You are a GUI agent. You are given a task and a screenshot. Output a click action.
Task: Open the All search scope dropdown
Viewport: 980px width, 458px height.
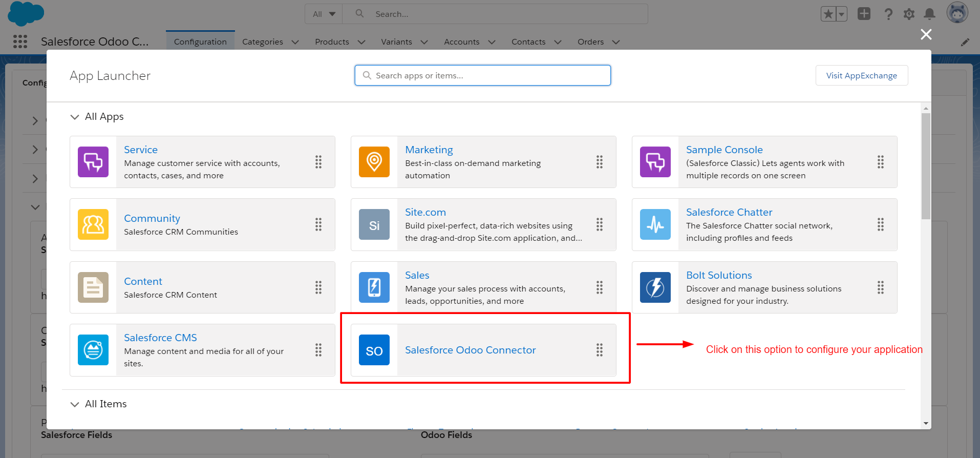pyautogui.click(x=324, y=14)
